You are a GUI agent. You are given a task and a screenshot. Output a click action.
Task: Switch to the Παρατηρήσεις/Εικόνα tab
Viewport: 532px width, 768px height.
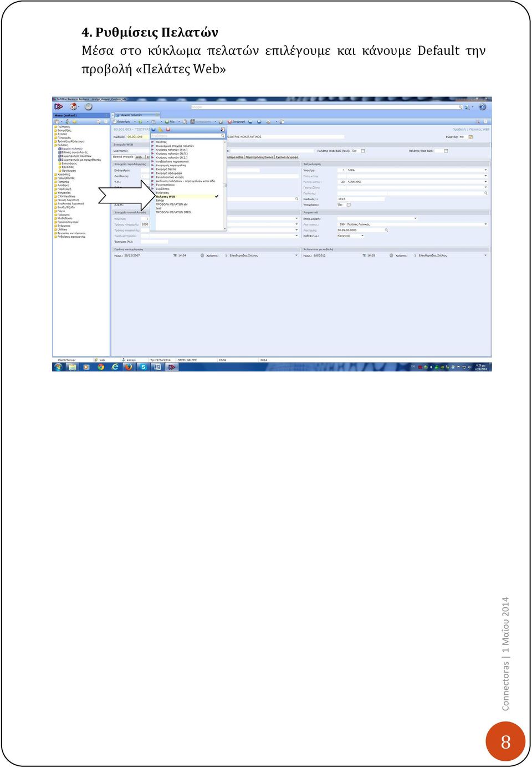coord(259,157)
